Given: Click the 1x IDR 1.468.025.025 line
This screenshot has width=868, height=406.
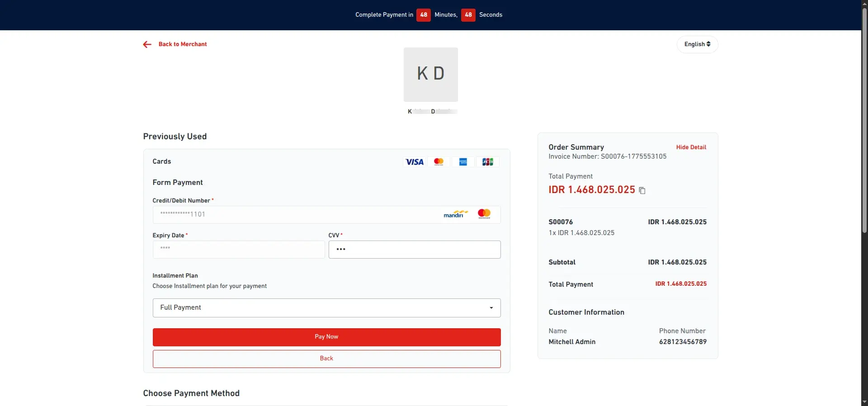Looking at the screenshot, I should coord(581,233).
